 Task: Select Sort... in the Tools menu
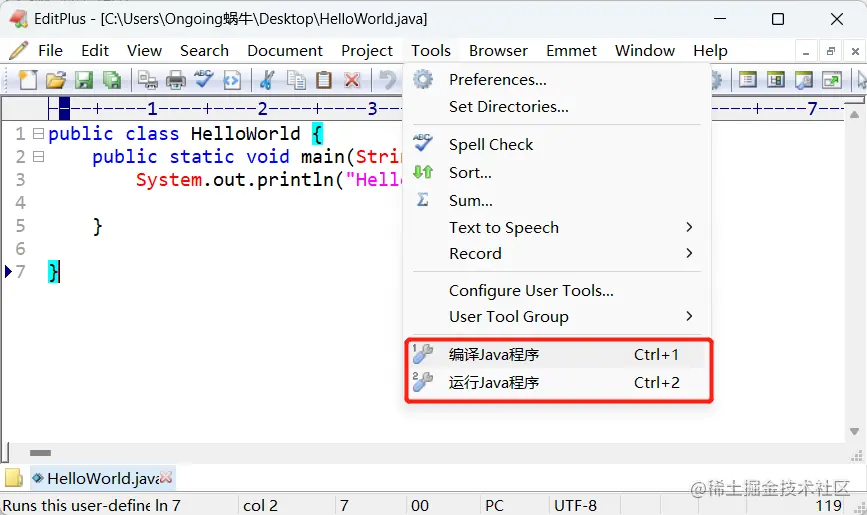(557, 173)
